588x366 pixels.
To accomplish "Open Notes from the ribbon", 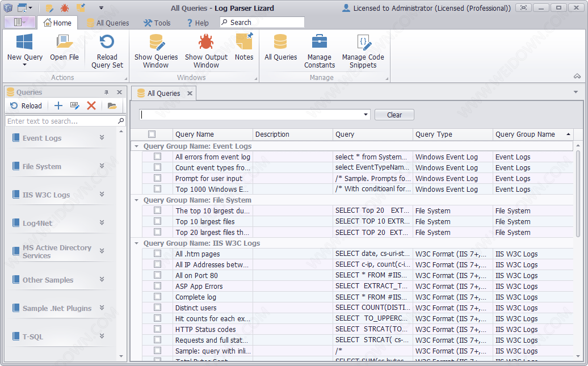I will point(244,48).
